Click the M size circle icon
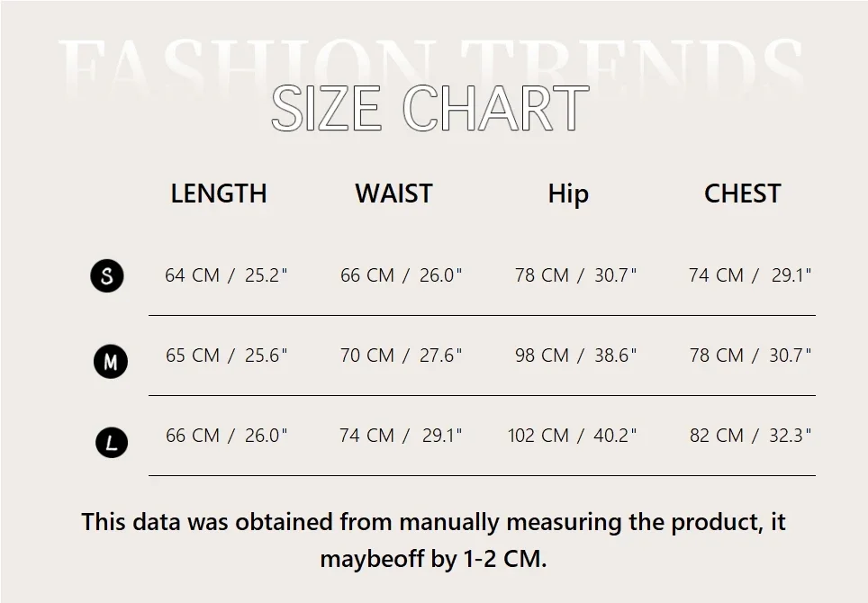Viewport: 868px width, 603px height. pyautogui.click(x=111, y=362)
